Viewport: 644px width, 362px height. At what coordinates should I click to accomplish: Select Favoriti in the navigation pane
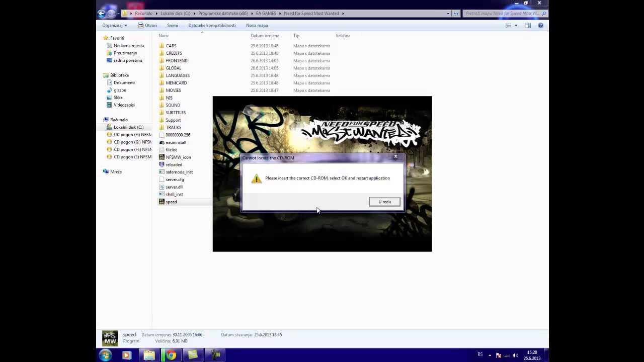[x=117, y=38]
